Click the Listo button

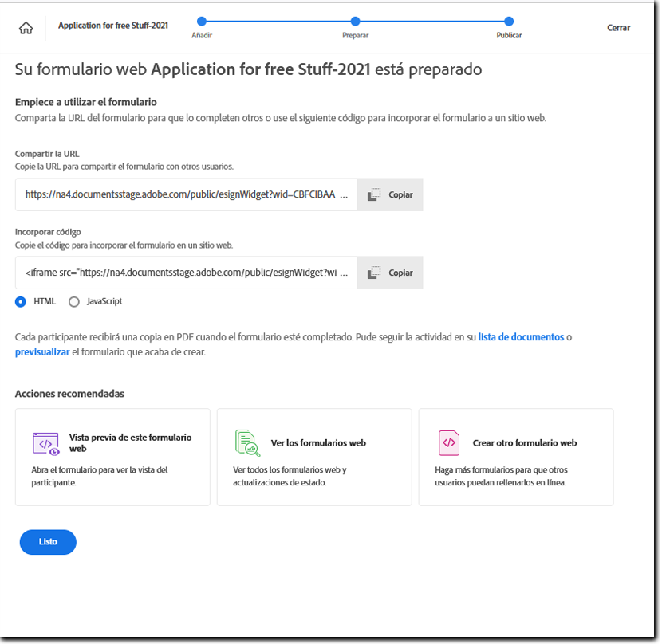pos(47,542)
